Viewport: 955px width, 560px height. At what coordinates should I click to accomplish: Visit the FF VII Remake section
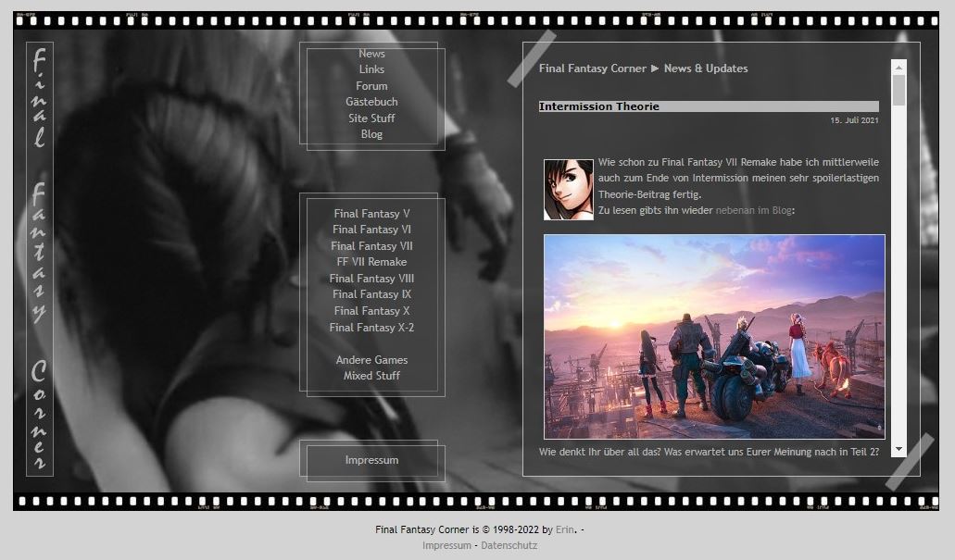point(371,262)
